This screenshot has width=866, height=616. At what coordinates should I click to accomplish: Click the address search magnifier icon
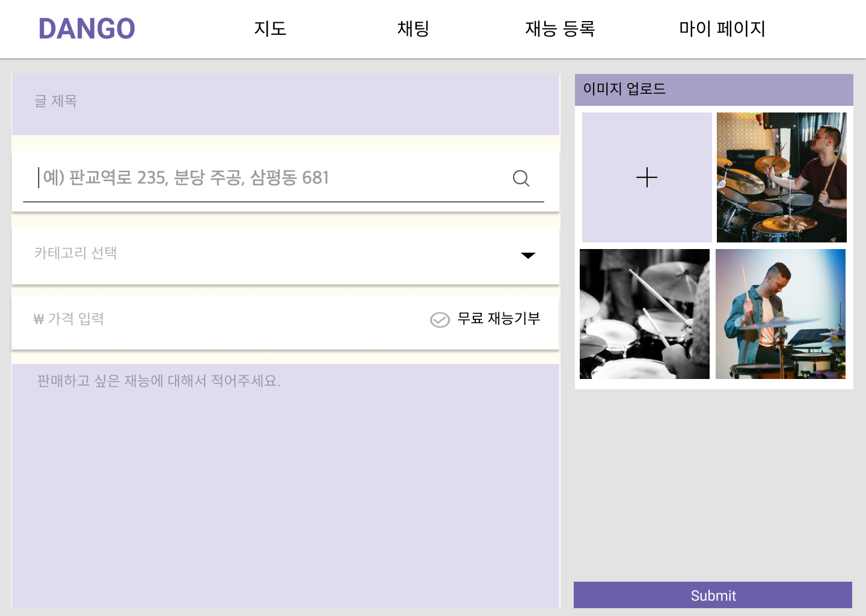coord(520,178)
